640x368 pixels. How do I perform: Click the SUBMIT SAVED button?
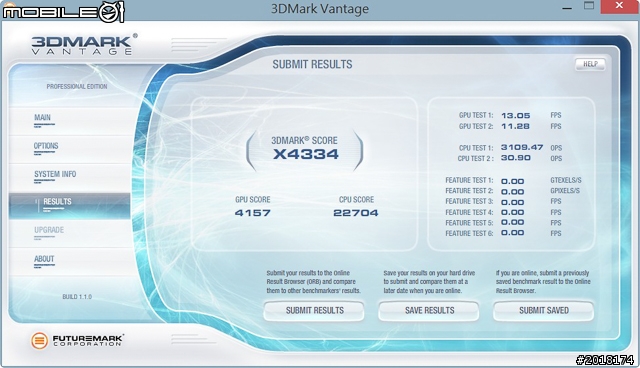point(544,310)
